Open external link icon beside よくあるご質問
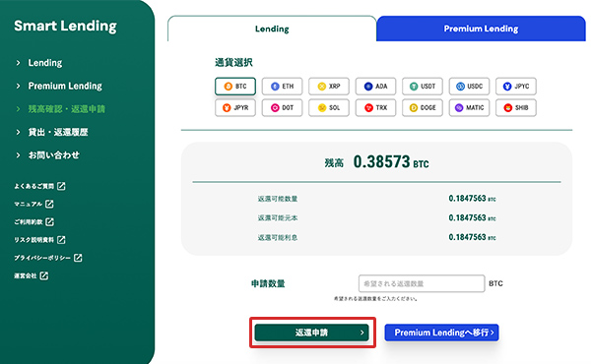The width and height of the screenshot is (591, 364). point(61,186)
